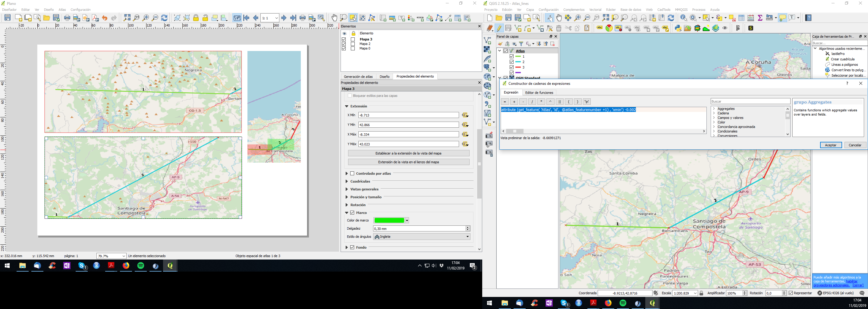The width and height of the screenshot is (868, 309).
Task: Click the delete selected trash icon in QGIS
Action: pos(559,28)
